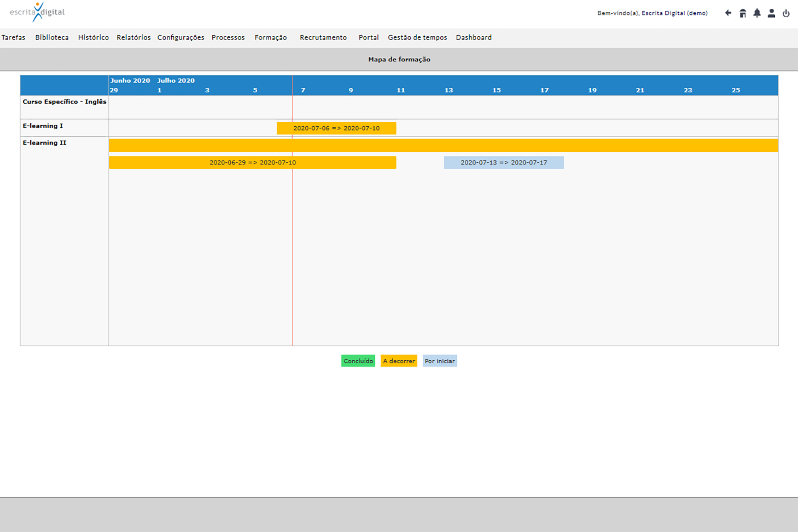Open the Formação menu
The image size is (798, 532).
[x=271, y=37]
